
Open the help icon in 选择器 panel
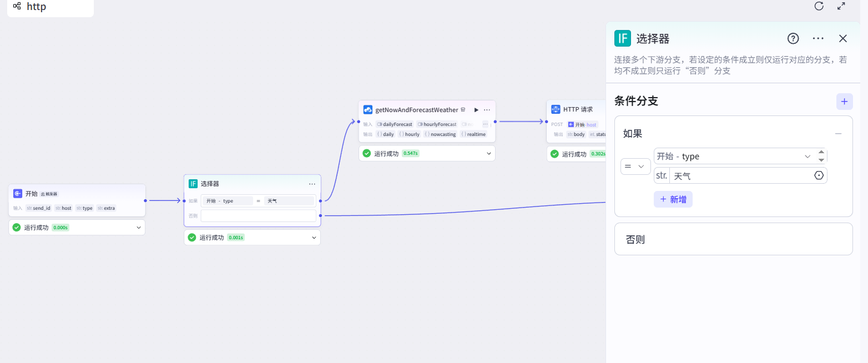point(793,38)
